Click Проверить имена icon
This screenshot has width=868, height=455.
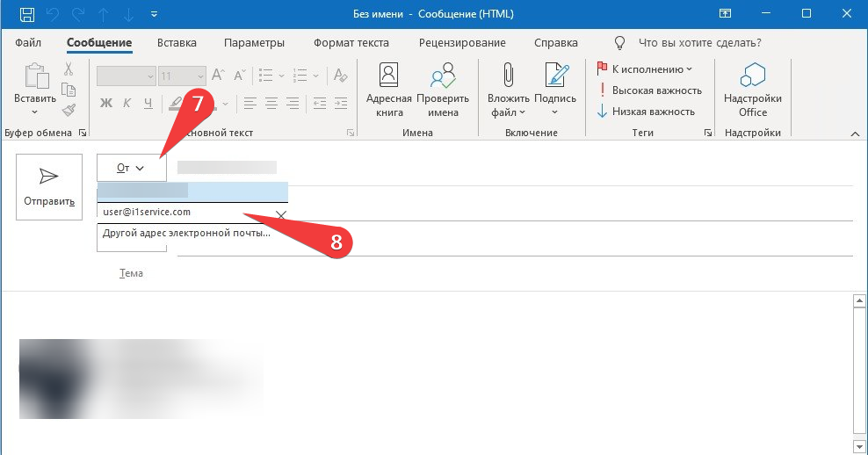443,90
